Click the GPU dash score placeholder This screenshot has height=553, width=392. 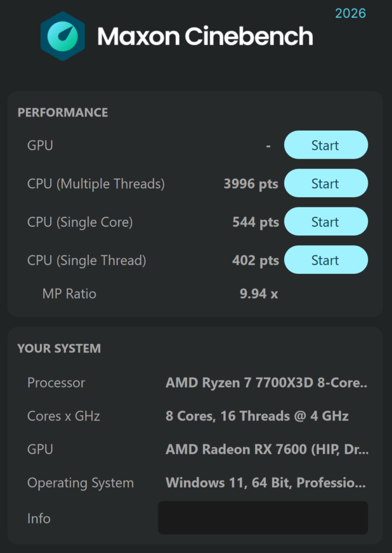pyautogui.click(x=268, y=145)
